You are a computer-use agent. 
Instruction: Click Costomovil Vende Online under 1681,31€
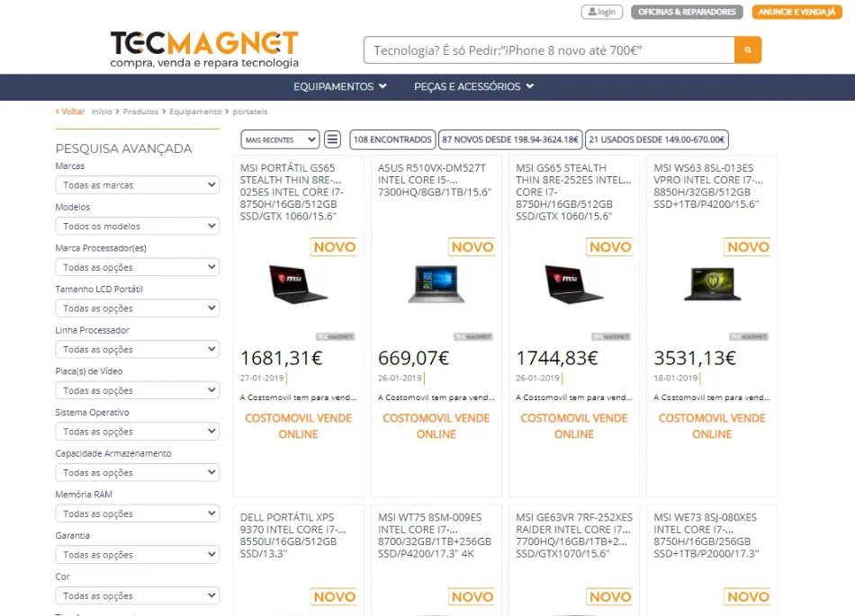tap(298, 426)
